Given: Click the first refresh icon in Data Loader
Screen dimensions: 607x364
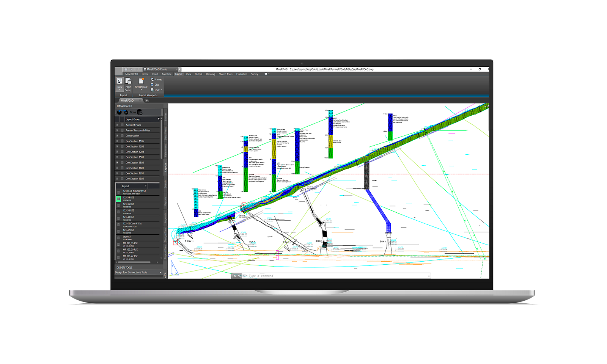Looking at the screenshot, I should pyautogui.click(x=120, y=112).
